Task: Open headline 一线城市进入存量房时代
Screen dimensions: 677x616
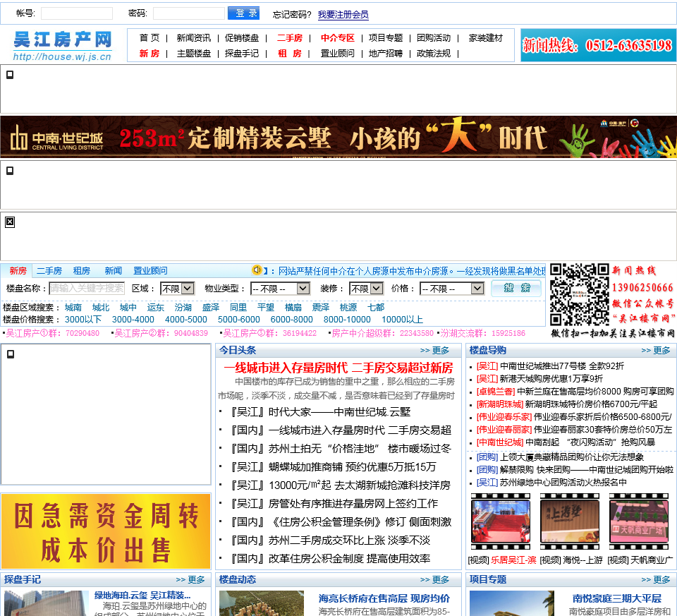Action: click(x=338, y=368)
